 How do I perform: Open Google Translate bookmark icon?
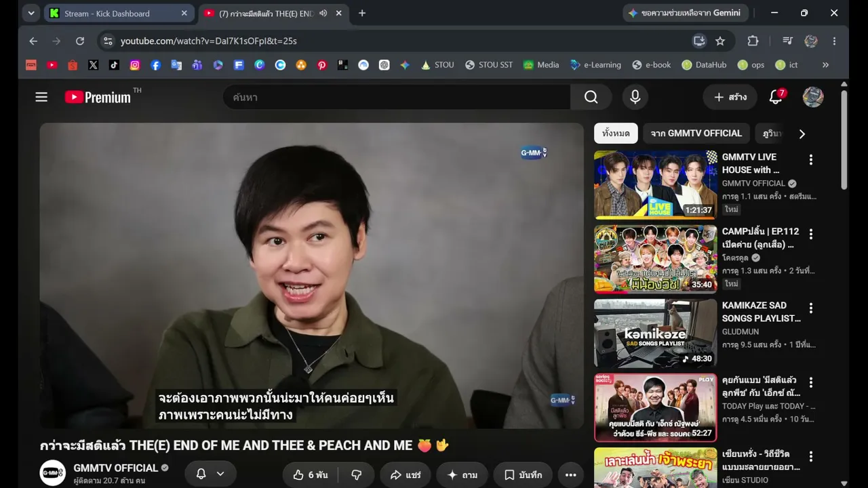(176, 65)
